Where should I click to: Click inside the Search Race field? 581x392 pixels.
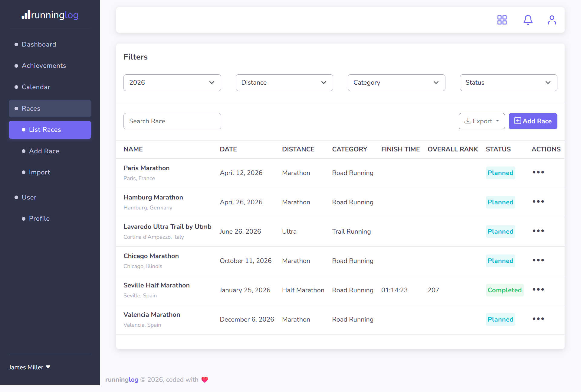(x=172, y=121)
